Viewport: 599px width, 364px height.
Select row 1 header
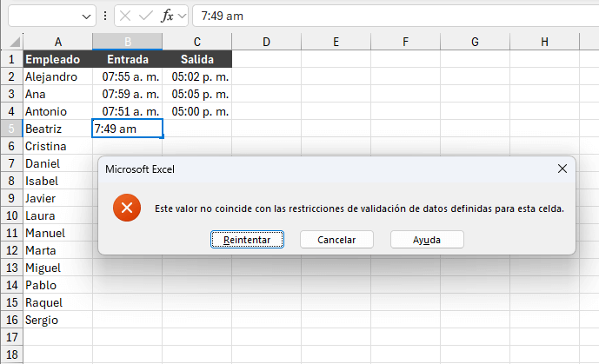pyautogui.click(x=11, y=59)
